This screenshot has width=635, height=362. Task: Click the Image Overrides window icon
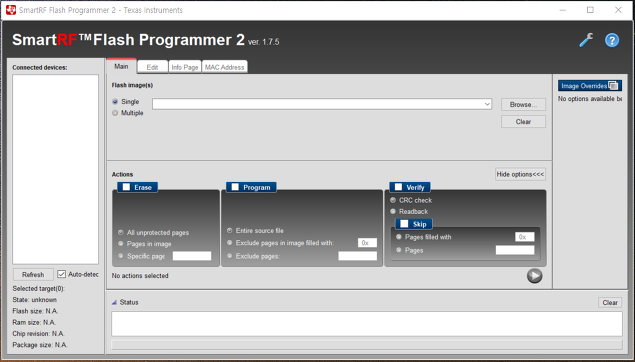tap(613, 85)
